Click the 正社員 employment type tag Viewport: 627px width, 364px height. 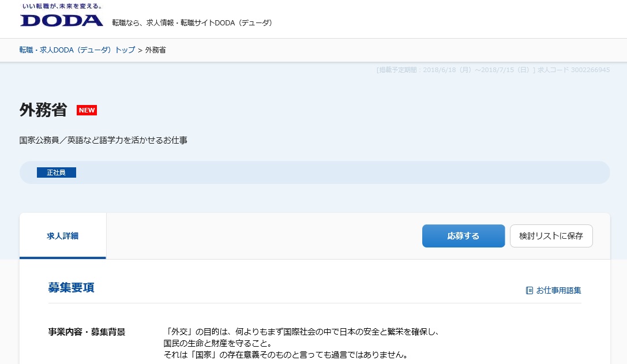57,172
